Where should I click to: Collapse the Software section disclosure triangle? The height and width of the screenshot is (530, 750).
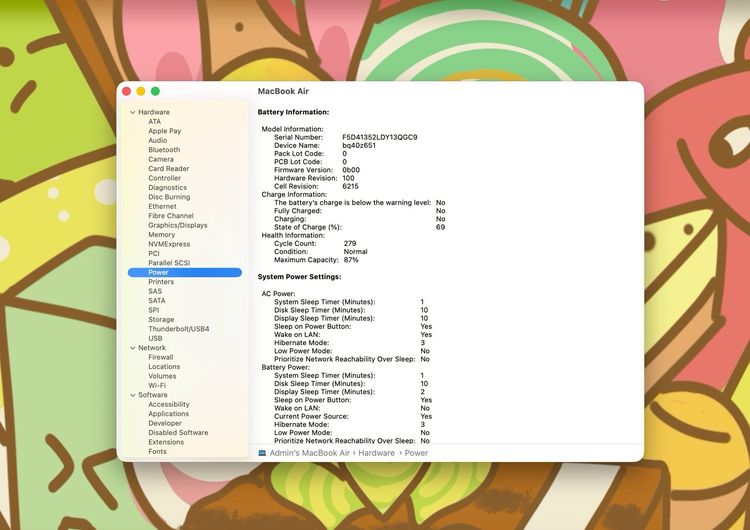pos(132,395)
